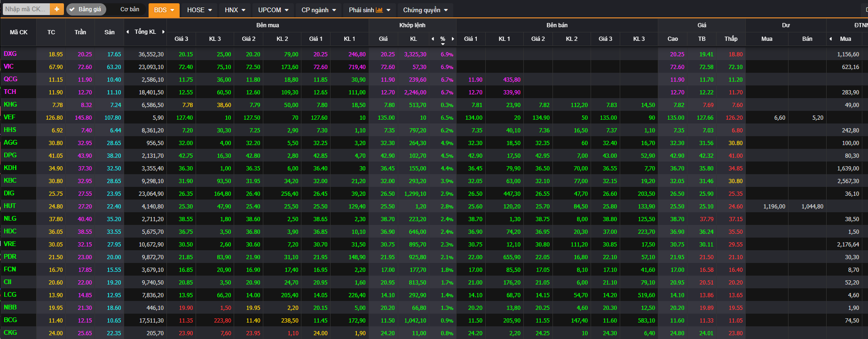Open the Chứng quyền menu
Viewport: 868px width, 339px height.
pos(425,10)
